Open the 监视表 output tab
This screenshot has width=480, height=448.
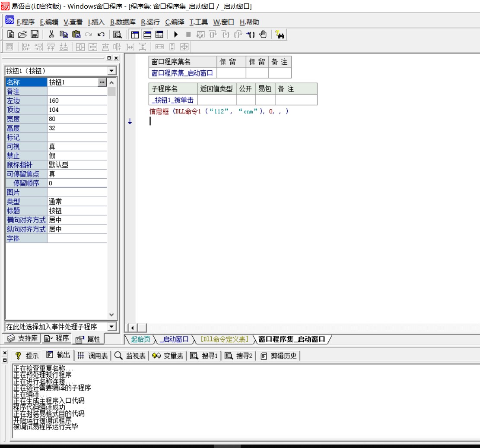click(x=130, y=356)
